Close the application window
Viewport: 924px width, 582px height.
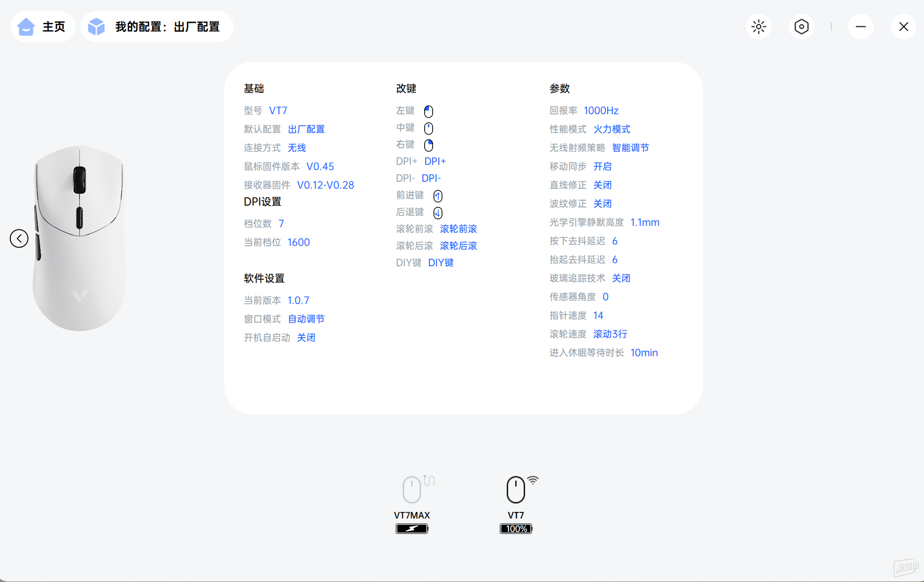[903, 27]
